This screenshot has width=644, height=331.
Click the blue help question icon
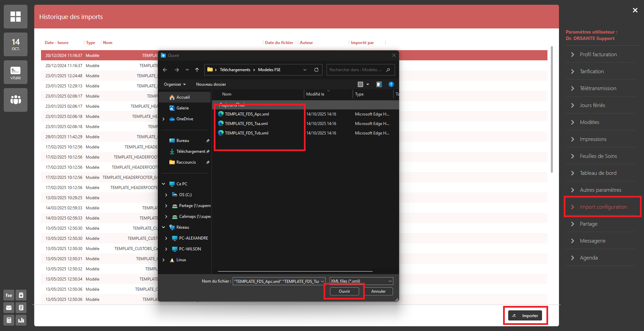tap(391, 84)
